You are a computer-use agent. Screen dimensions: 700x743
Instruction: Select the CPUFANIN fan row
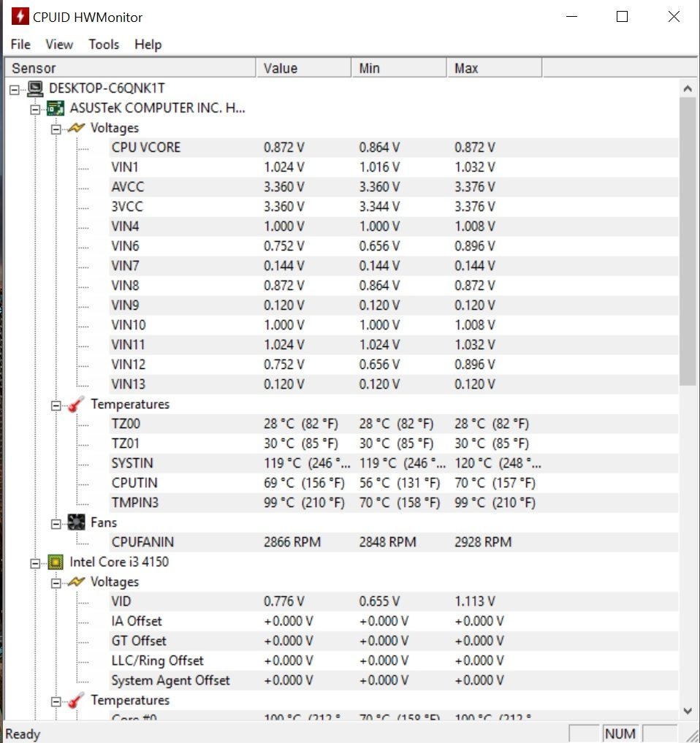pos(393,542)
